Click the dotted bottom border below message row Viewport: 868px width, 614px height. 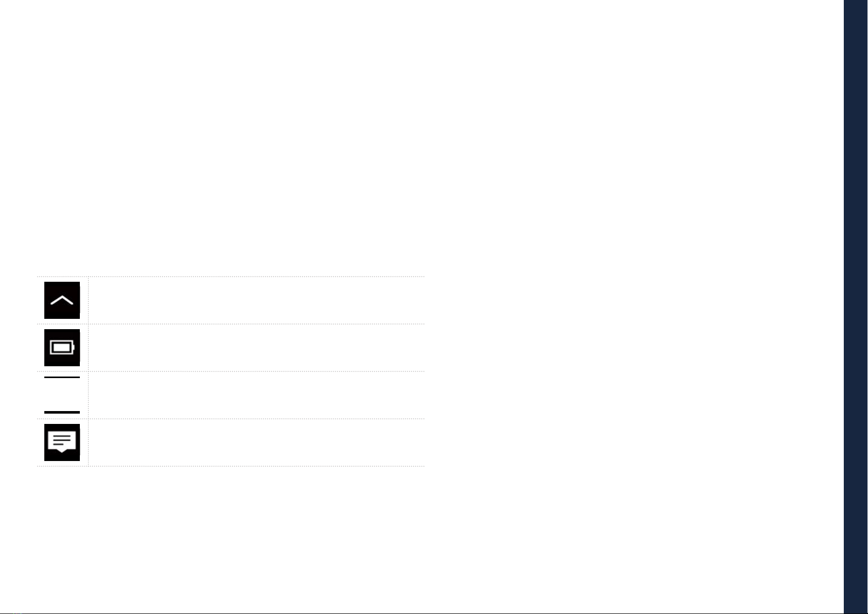click(x=231, y=466)
